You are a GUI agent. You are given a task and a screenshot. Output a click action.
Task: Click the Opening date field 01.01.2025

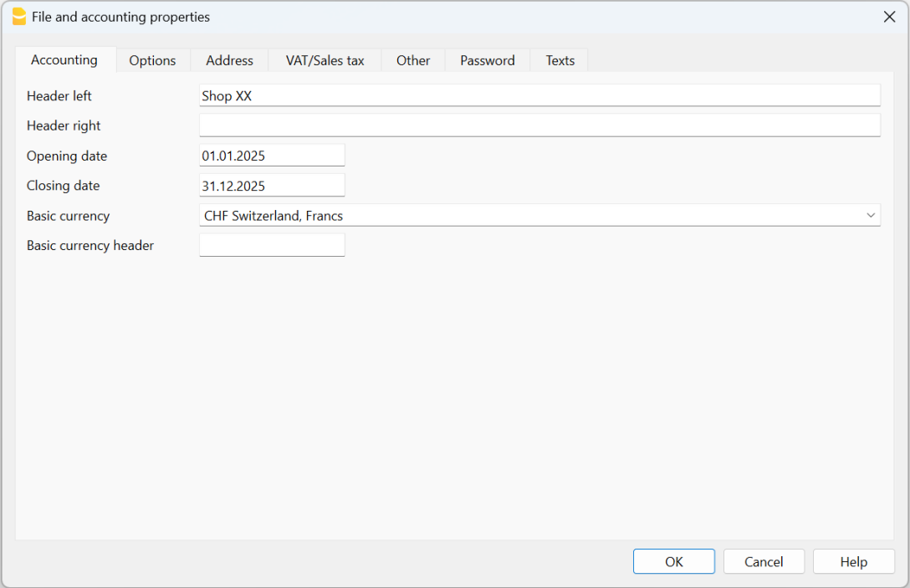[x=272, y=156]
